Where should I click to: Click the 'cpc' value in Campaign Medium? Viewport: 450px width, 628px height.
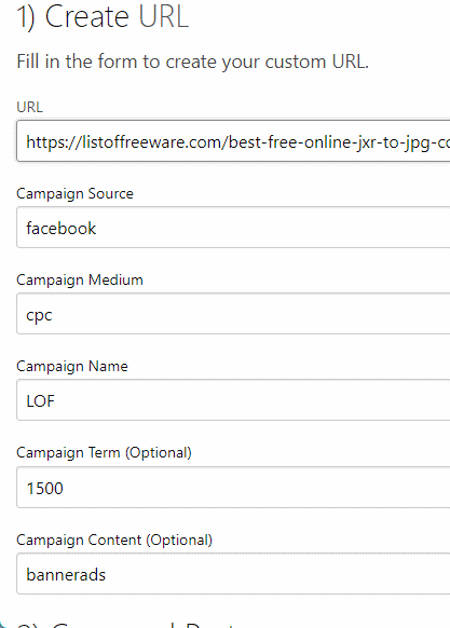point(39,316)
